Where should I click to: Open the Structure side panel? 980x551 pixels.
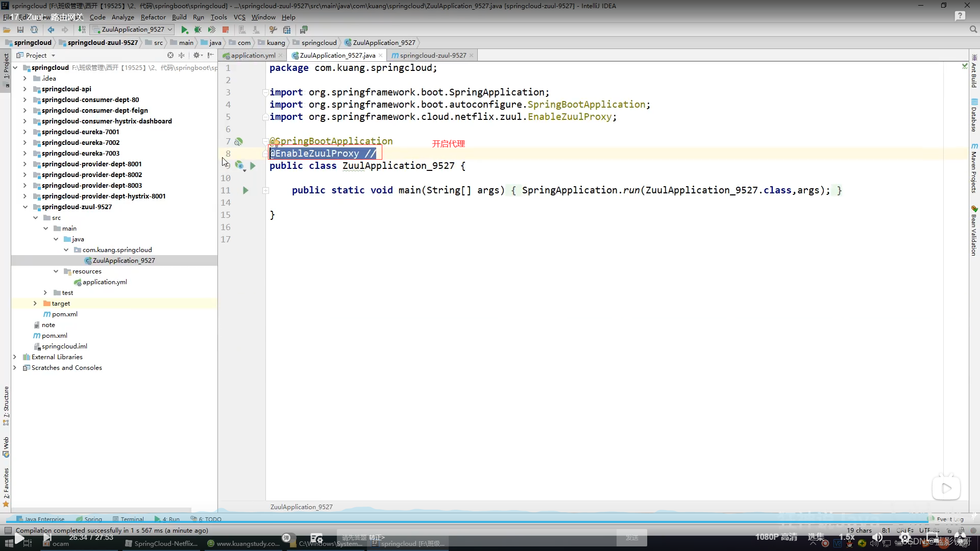coord(6,406)
